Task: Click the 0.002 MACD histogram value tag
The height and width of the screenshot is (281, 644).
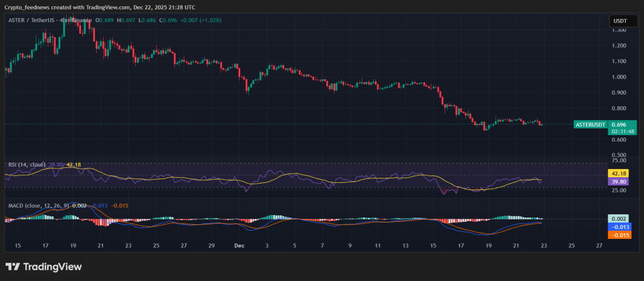Action: tap(617, 218)
